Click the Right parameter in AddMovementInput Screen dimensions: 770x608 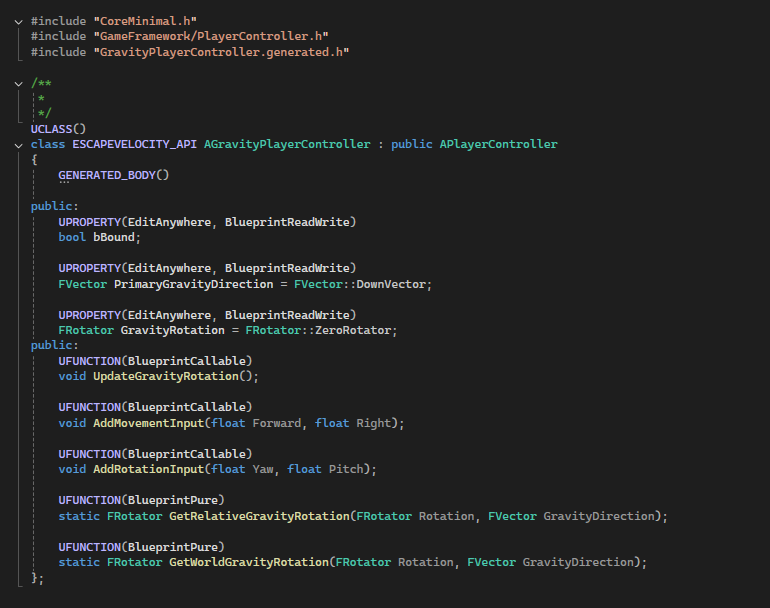(x=374, y=423)
